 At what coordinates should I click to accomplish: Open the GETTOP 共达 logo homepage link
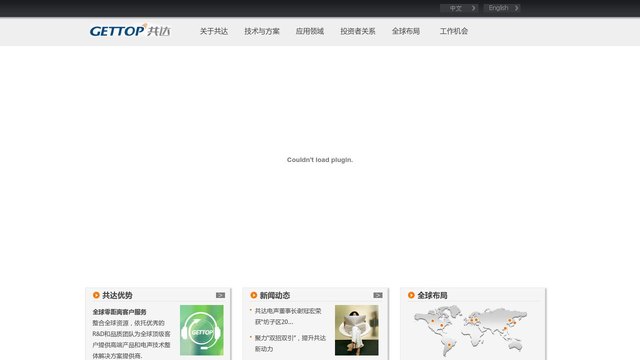pyautogui.click(x=130, y=31)
